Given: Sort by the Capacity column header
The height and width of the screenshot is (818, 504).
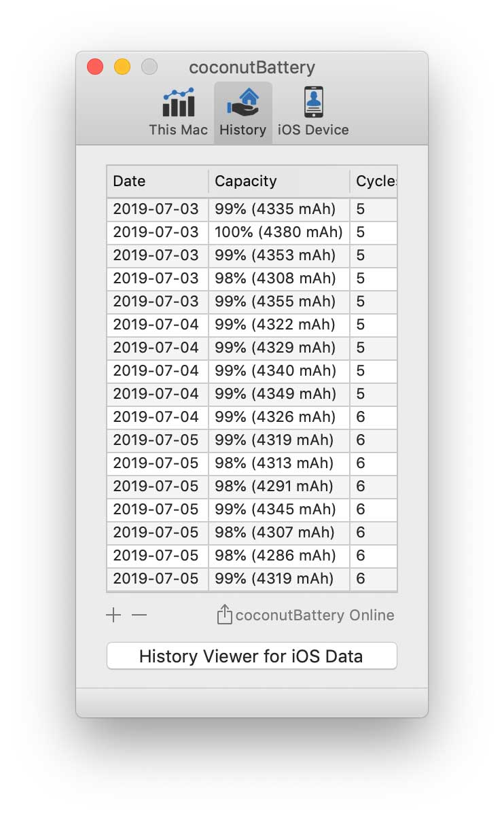Looking at the screenshot, I should [278, 181].
